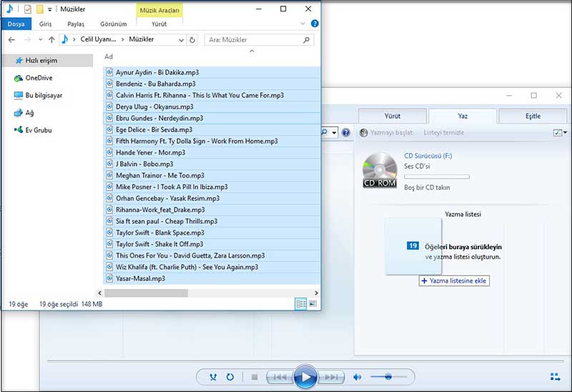Skip to the next track
The height and width of the screenshot is (392, 572).
tap(330, 377)
